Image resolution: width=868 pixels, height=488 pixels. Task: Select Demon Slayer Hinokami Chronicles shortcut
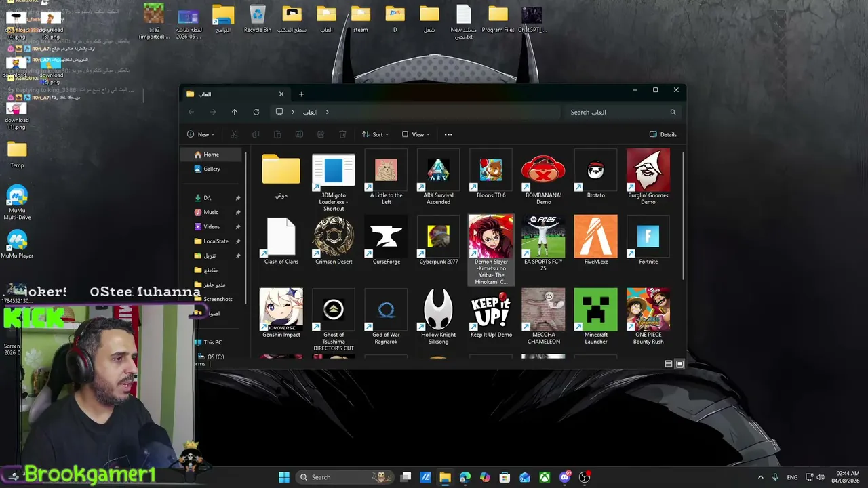click(491, 250)
